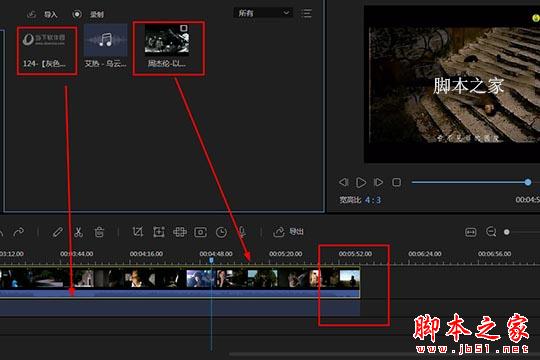Click the 00:04:16.00 ruler mark
The image size is (540, 360).
pos(146,254)
